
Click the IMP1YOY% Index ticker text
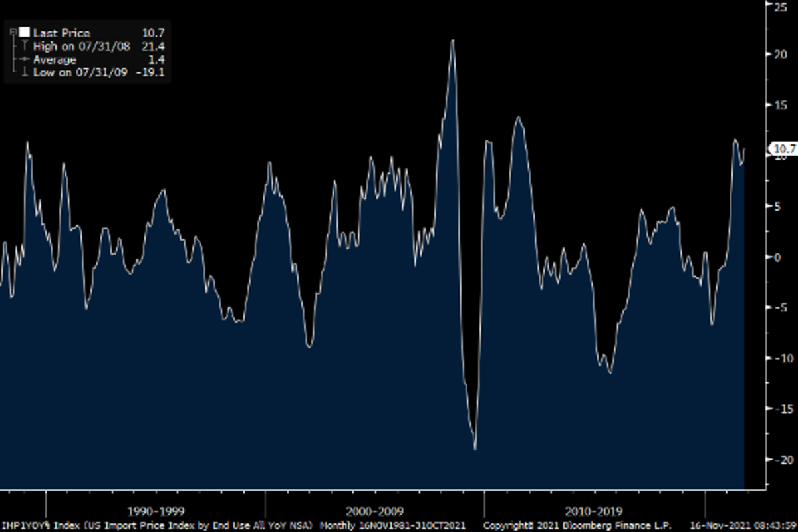click(37, 525)
